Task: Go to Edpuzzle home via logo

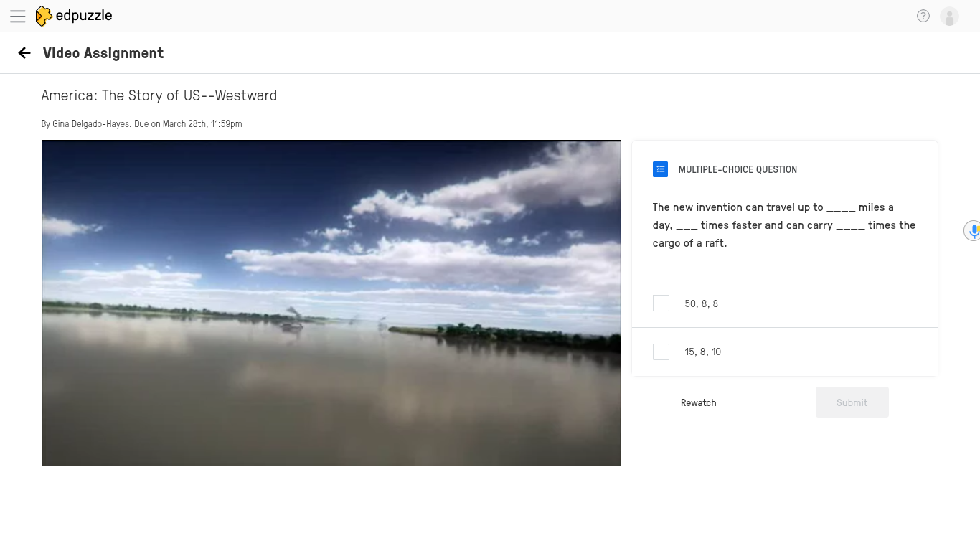Action: coord(74,16)
